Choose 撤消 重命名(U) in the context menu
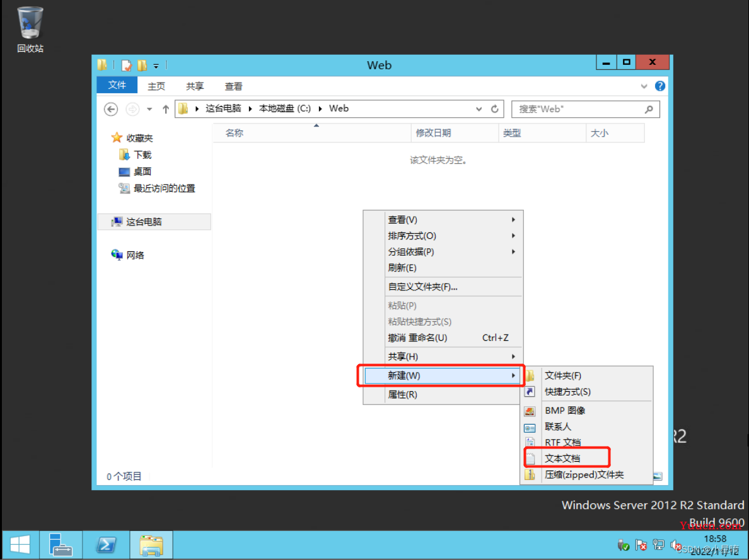The image size is (749, 560). 443,338
